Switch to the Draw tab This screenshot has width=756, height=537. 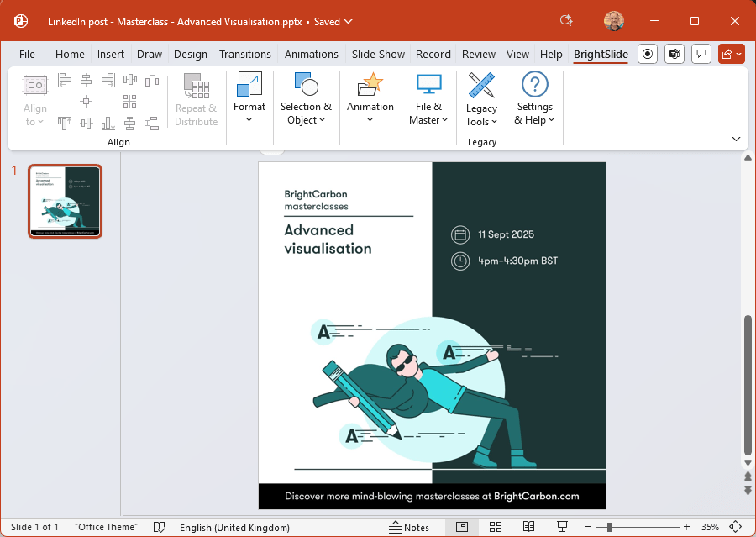(150, 54)
